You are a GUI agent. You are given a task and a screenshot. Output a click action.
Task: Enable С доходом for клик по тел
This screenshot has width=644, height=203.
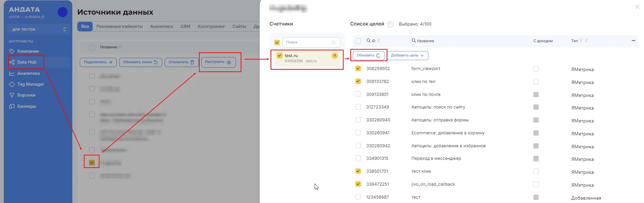[x=536, y=82]
